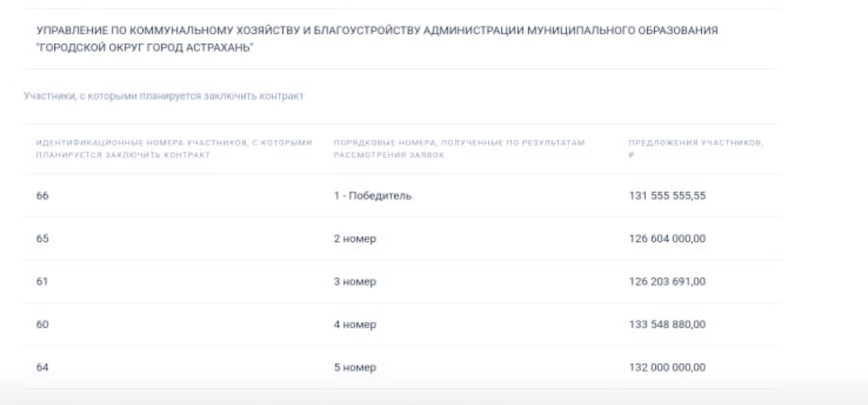Select the 133 548 880,00 offer amount
This screenshot has height=405, width=868.
point(666,325)
